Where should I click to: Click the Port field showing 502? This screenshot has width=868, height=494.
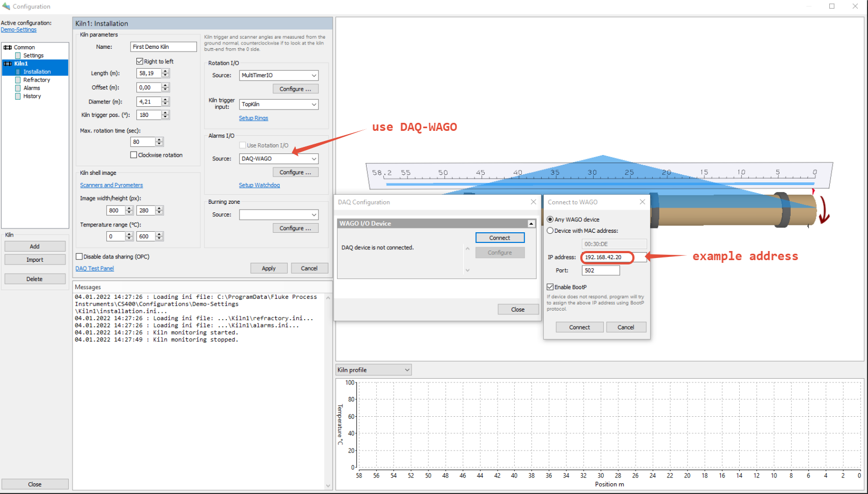pos(601,271)
